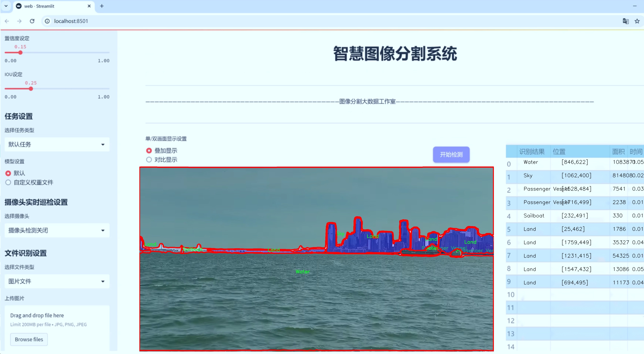Select the 叠加显示 radio option
Image resolution: width=644 pixels, height=354 pixels.
pyautogui.click(x=149, y=151)
